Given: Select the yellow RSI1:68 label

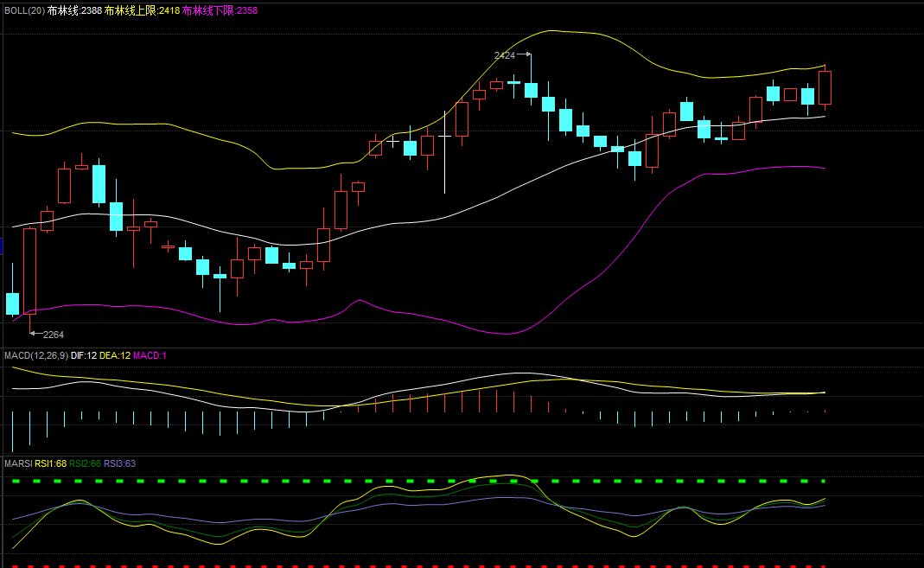Looking at the screenshot, I should [x=51, y=463].
